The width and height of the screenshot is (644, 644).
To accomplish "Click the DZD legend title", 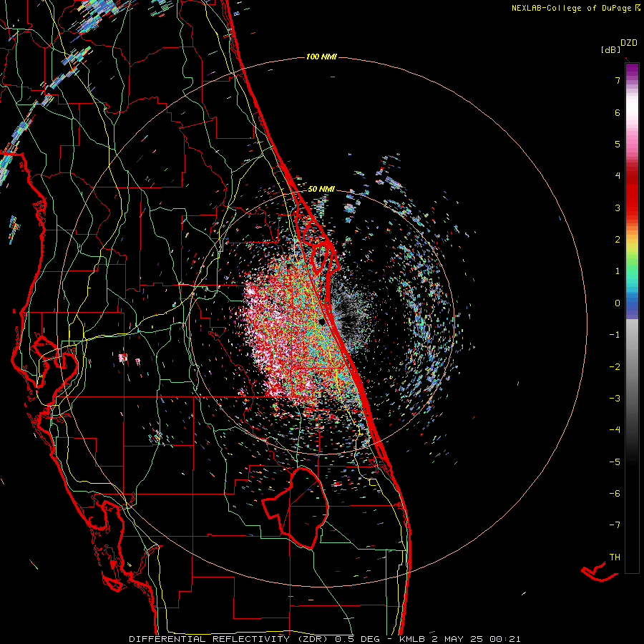I will [628, 43].
